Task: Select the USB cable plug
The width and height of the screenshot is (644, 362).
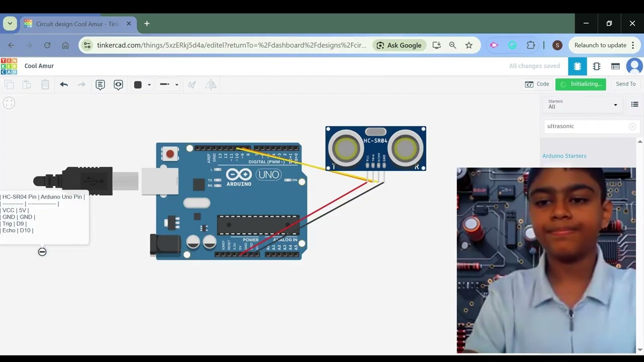Action: coord(86,180)
